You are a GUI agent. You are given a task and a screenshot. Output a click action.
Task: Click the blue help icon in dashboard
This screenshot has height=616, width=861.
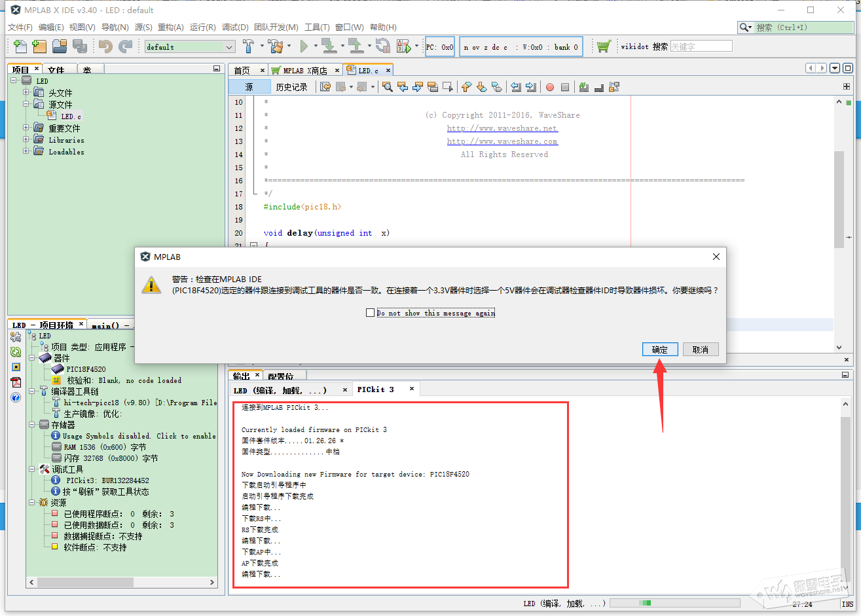click(x=16, y=397)
